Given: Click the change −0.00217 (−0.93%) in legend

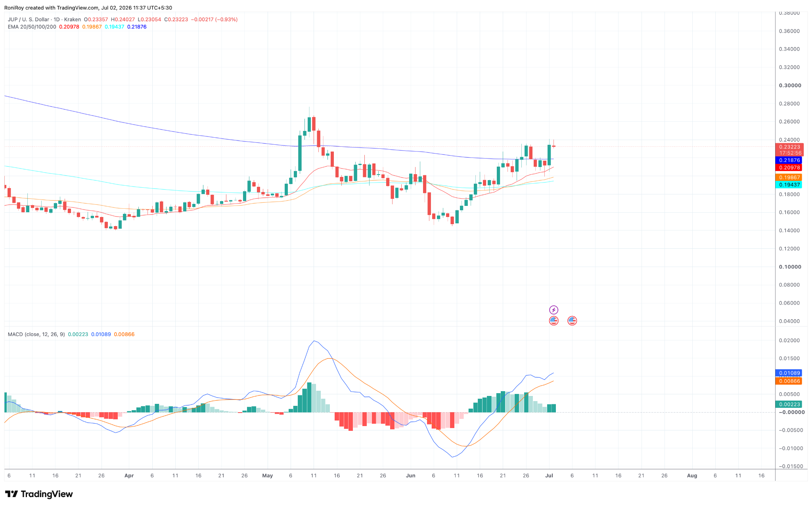Looking at the screenshot, I should click(x=214, y=19).
